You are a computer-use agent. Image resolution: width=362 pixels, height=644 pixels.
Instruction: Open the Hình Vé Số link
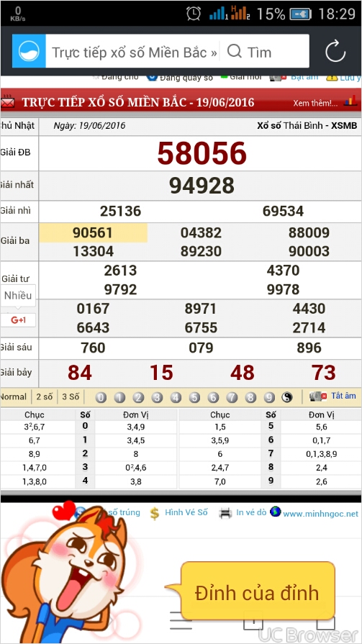point(186,512)
